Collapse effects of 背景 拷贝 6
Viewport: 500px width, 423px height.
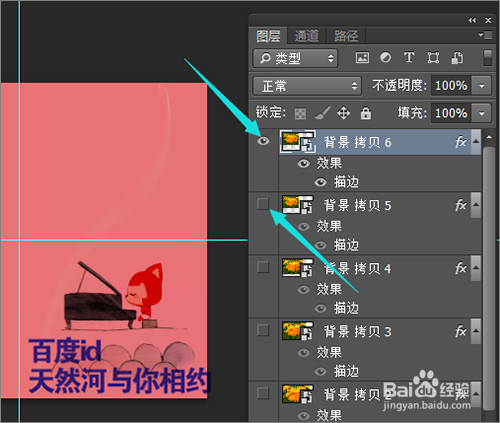[476, 142]
